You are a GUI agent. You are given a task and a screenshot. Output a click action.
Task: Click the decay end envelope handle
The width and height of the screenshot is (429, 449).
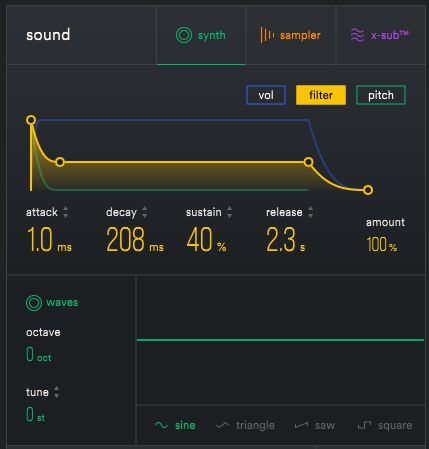coord(60,162)
